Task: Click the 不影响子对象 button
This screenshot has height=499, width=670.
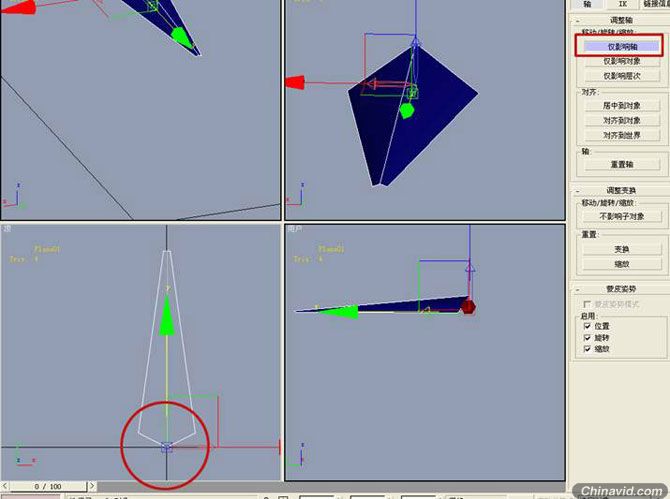Action: point(622,217)
